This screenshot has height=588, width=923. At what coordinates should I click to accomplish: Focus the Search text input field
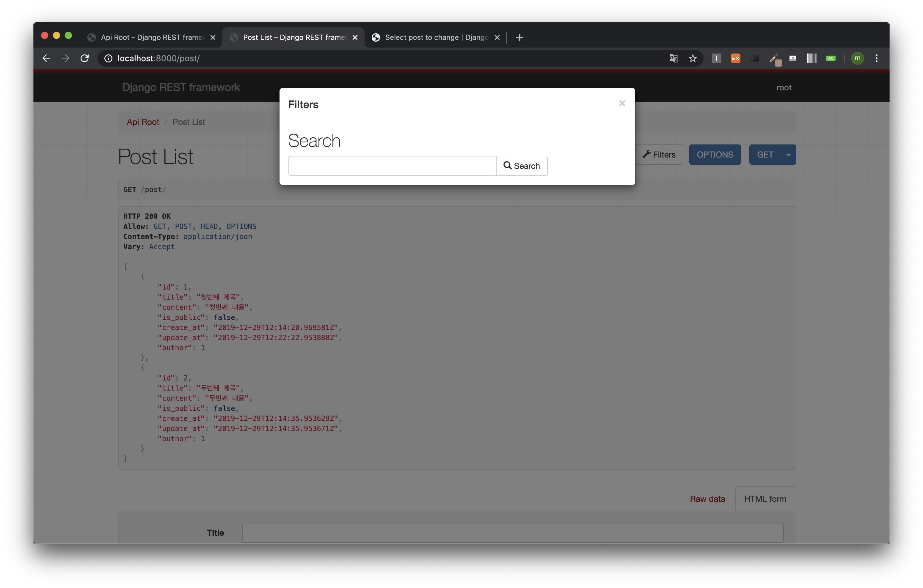click(392, 166)
